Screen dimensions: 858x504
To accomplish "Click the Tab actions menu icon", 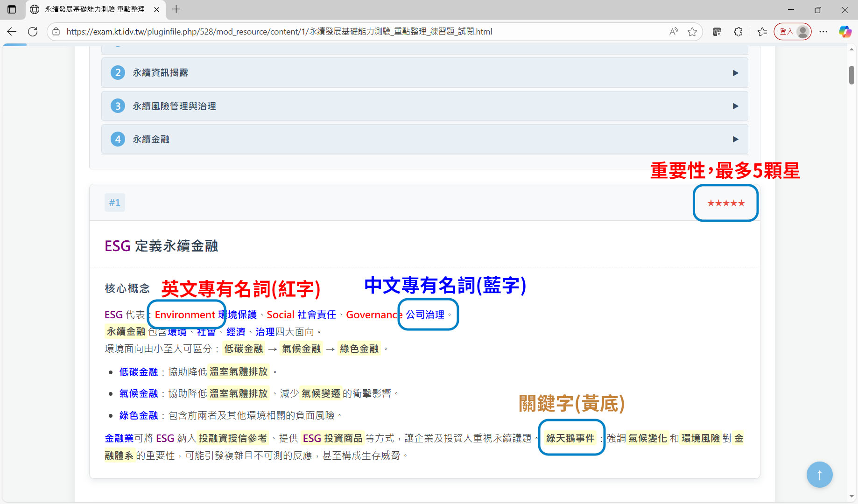I will [12, 9].
